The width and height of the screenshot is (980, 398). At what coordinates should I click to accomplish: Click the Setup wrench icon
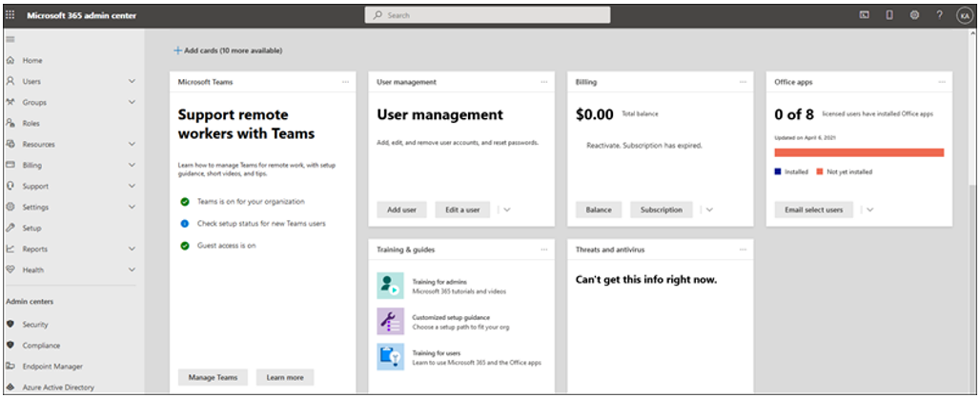coord(10,228)
